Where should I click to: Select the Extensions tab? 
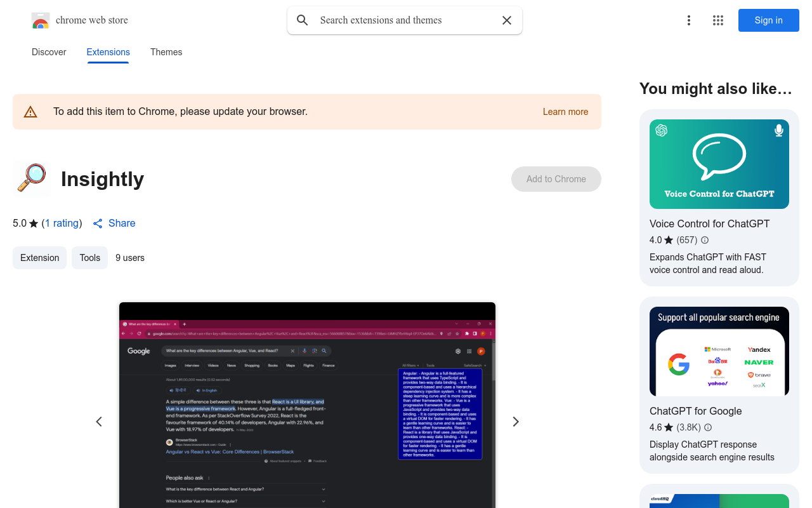tap(108, 52)
